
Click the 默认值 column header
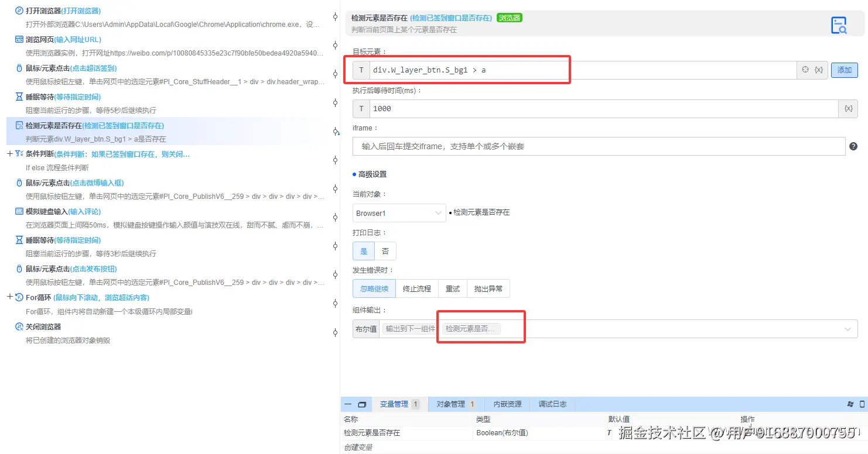tap(619, 419)
